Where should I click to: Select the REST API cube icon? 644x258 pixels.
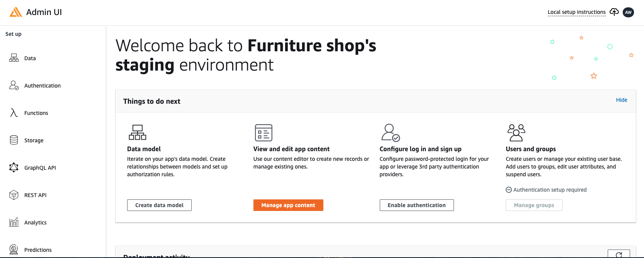(14, 195)
